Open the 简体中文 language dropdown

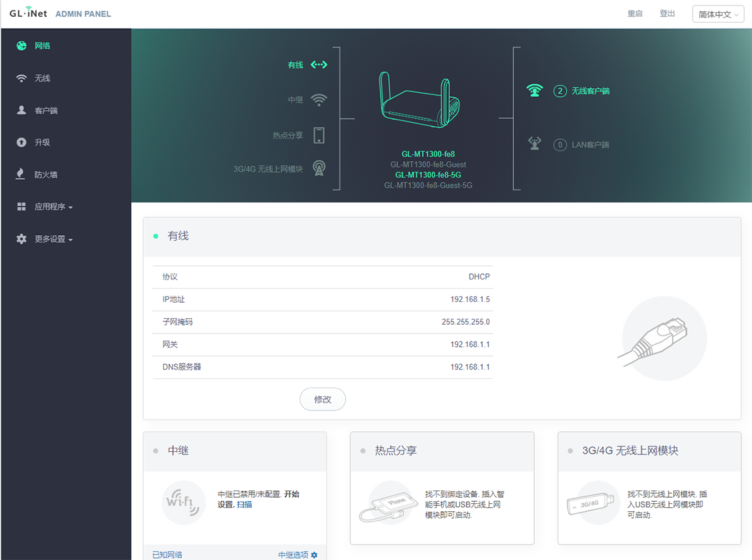718,13
